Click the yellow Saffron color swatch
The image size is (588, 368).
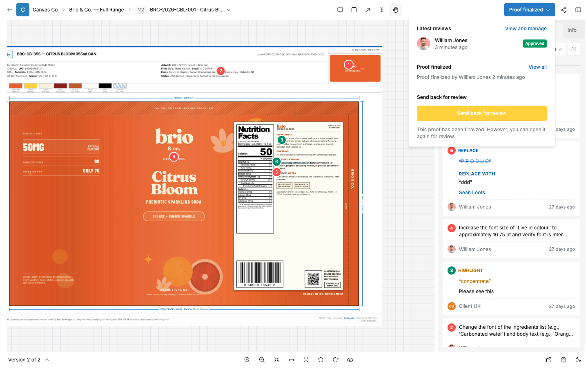click(31, 86)
